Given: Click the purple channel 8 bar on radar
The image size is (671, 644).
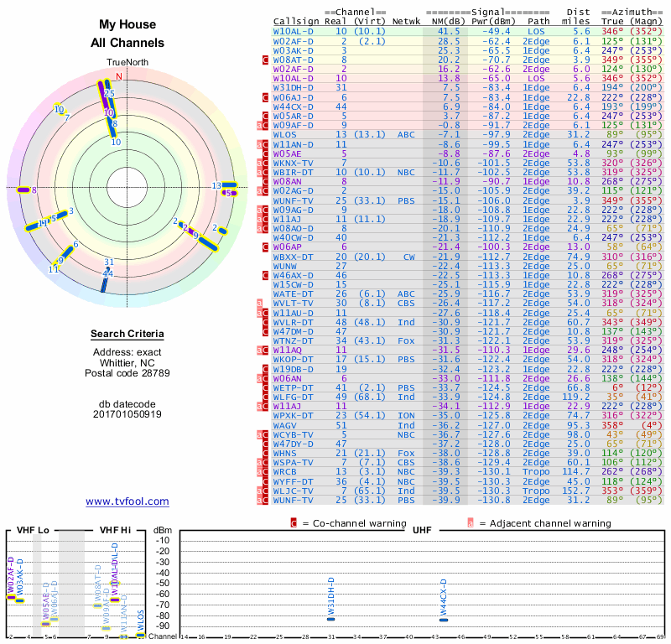Looking at the screenshot, I should pyautogui.click(x=24, y=191).
